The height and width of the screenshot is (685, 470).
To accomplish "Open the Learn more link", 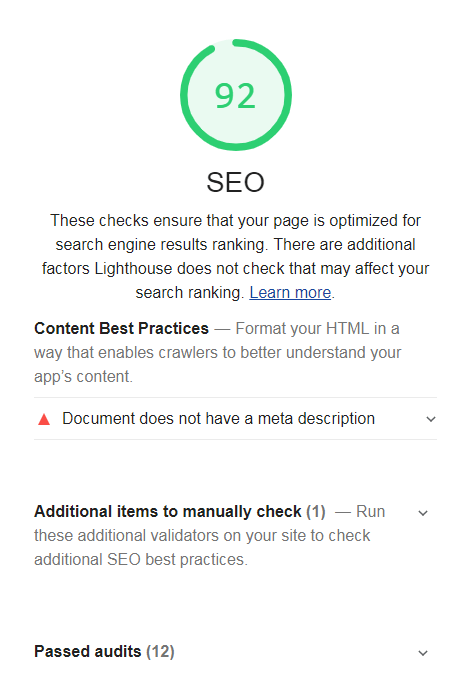I will 290,292.
